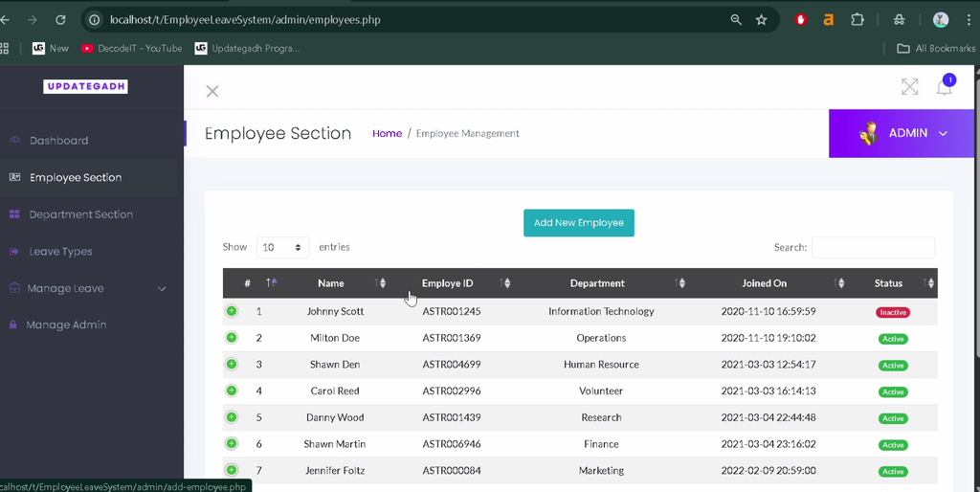Close the sidebar with the X icon
Image resolution: width=980 pixels, height=492 pixels.
[212, 91]
